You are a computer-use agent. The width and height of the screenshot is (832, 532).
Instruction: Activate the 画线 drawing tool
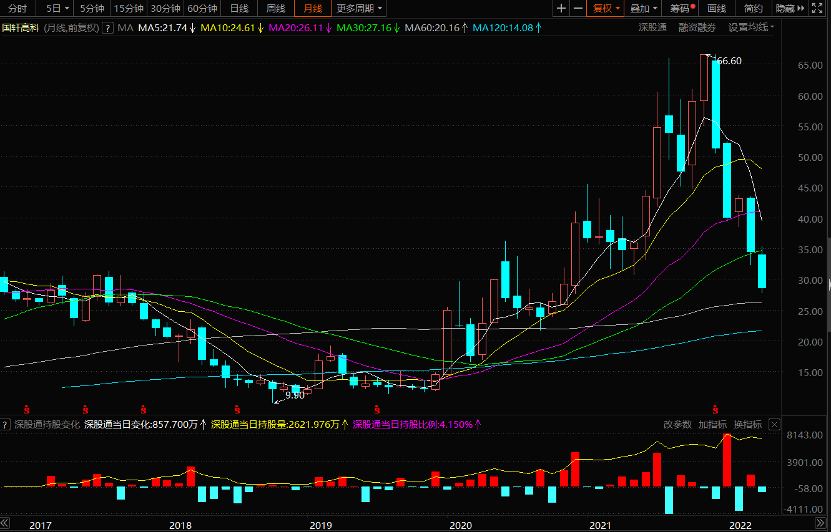(716, 8)
